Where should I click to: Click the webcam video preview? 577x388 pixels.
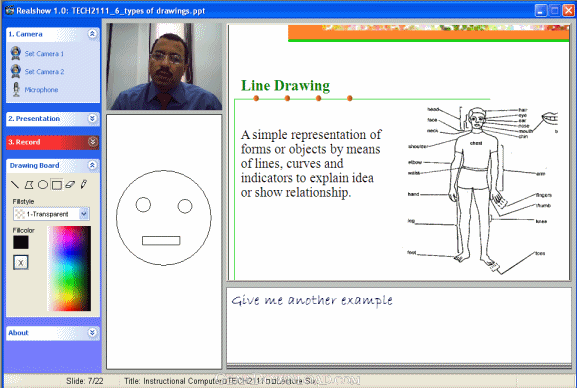[x=164, y=67]
